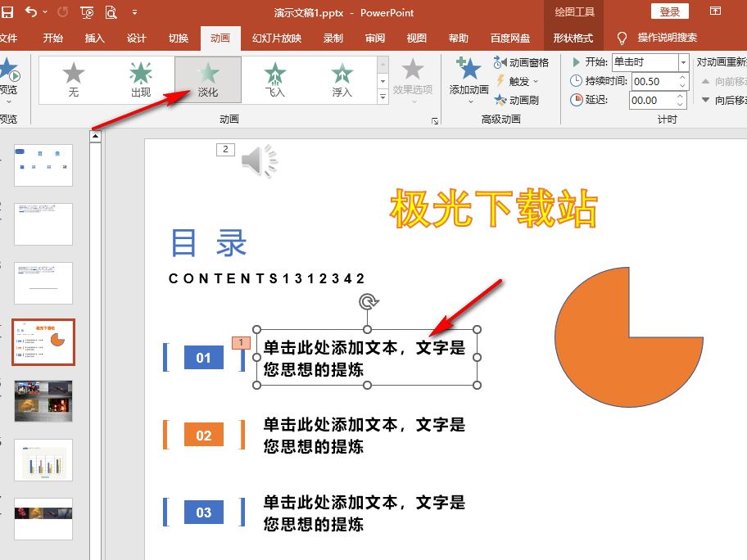The height and width of the screenshot is (560, 747).
Task: Click 向后移动 reorder animation button
Action: pyautogui.click(x=724, y=100)
